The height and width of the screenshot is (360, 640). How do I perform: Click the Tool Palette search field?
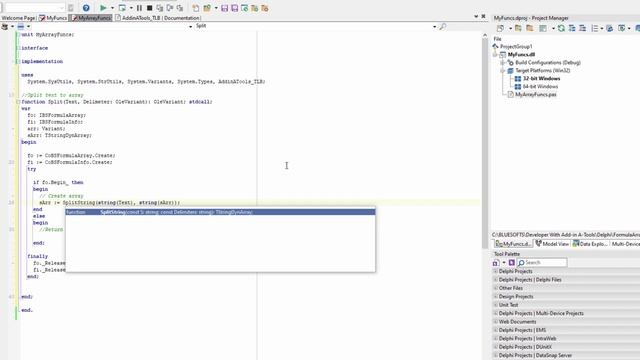click(542, 262)
